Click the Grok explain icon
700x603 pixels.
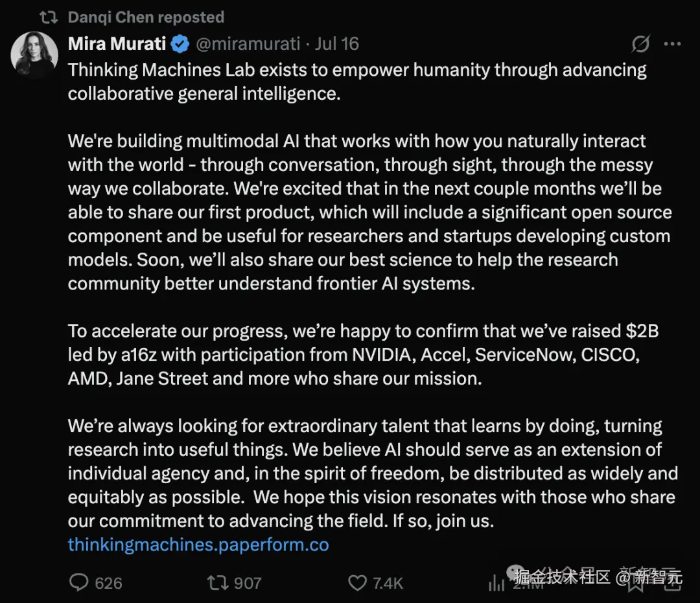(x=640, y=43)
